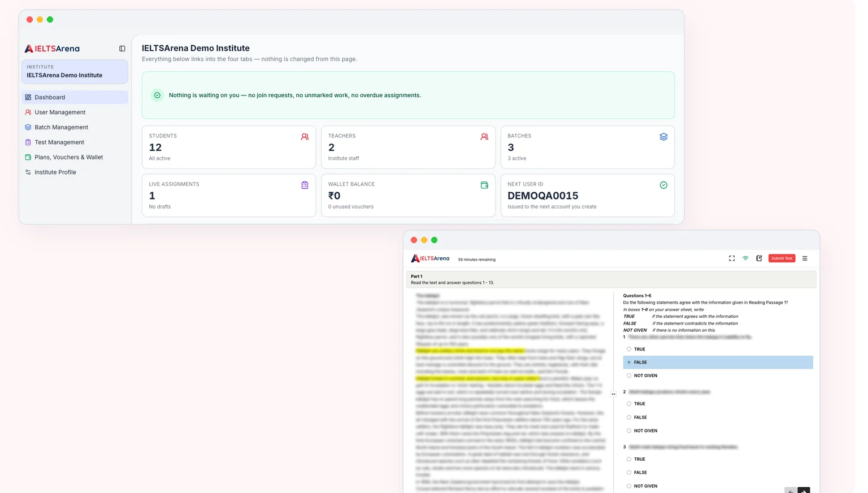Go to the previous question with the gray arrow

point(790,490)
